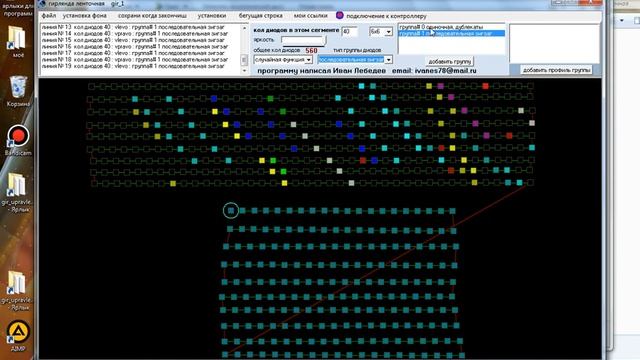The image size is (640, 360).
Task: Open the установка фона menu
Action: 84,16
